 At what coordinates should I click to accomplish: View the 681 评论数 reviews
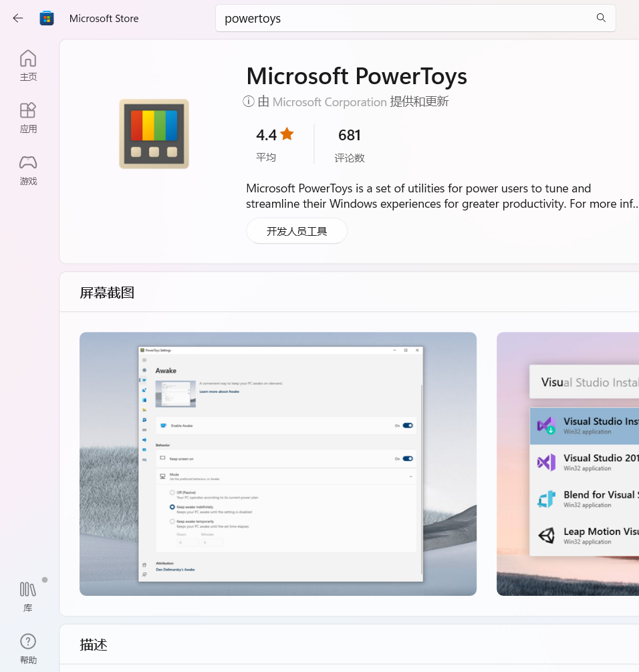pyautogui.click(x=350, y=144)
